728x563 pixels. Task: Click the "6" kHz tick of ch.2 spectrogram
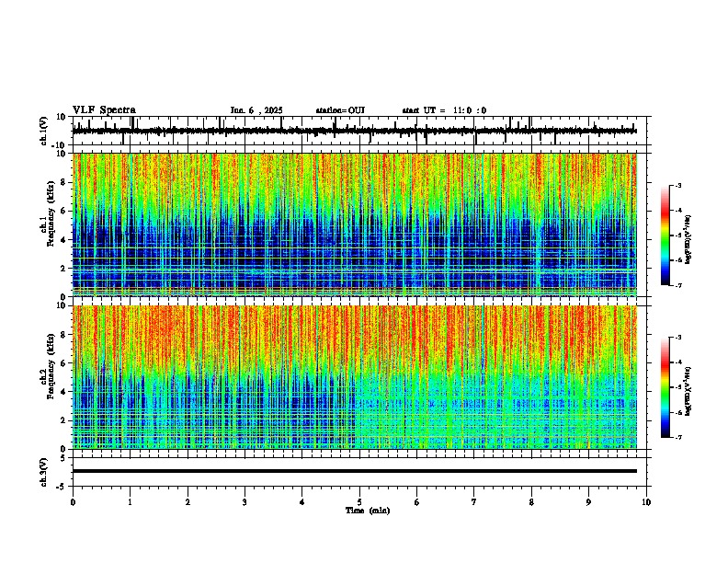click(x=64, y=362)
